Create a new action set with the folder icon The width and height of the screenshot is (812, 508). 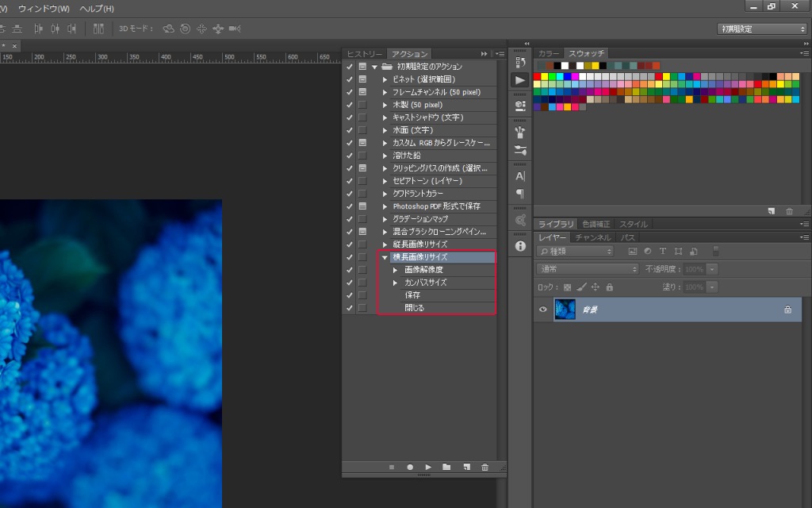[x=446, y=467]
